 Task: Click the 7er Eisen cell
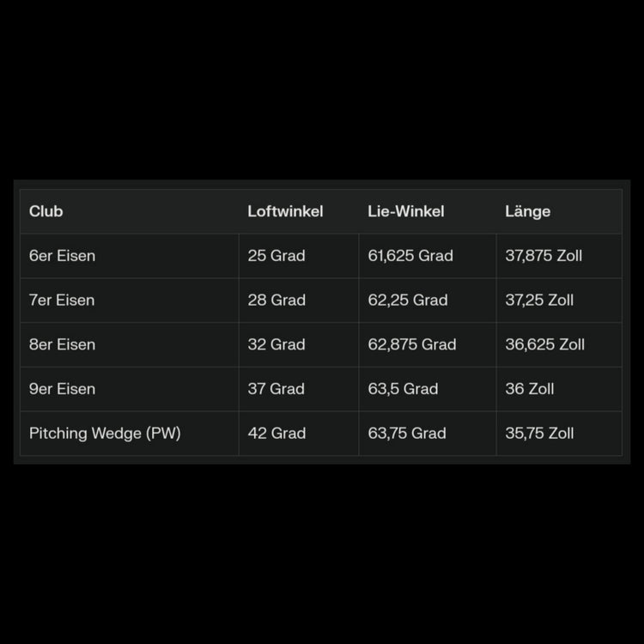click(x=62, y=301)
